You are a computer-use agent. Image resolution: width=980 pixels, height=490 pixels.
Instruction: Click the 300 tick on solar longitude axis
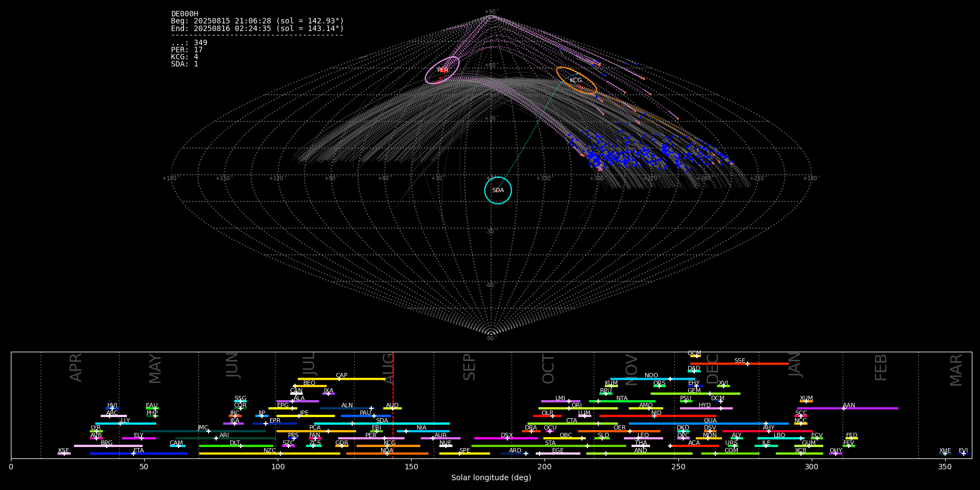click(x=811, y=467)
